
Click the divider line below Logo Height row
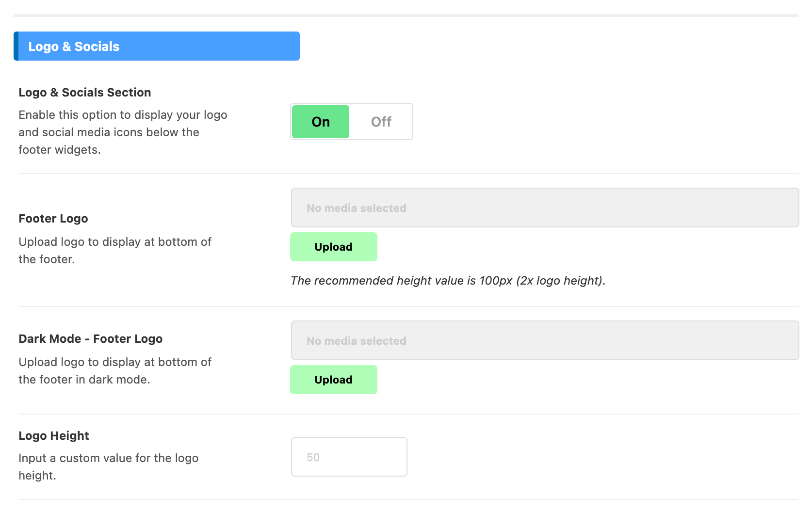tap(408, 499)
